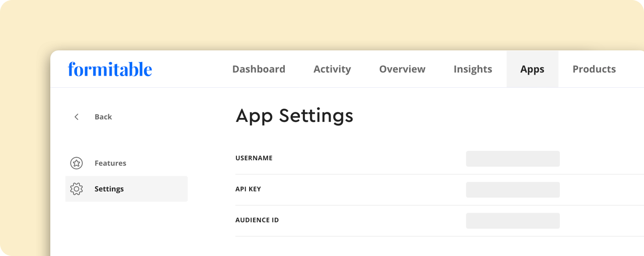Screen dimensions: 644x256
Task: Click the Features star icon
Action: pyautogui.click(x=76, y=163)
